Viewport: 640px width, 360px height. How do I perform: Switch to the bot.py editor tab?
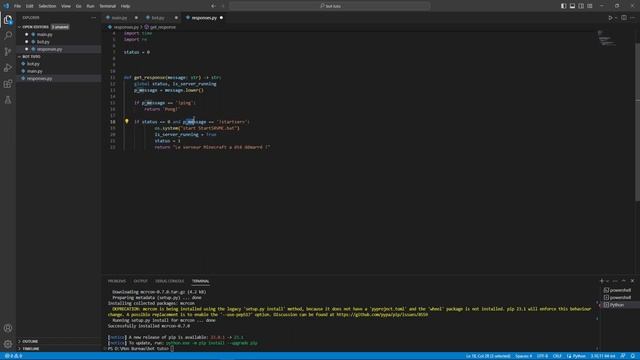pyautogui.click(x=161, y=18)
